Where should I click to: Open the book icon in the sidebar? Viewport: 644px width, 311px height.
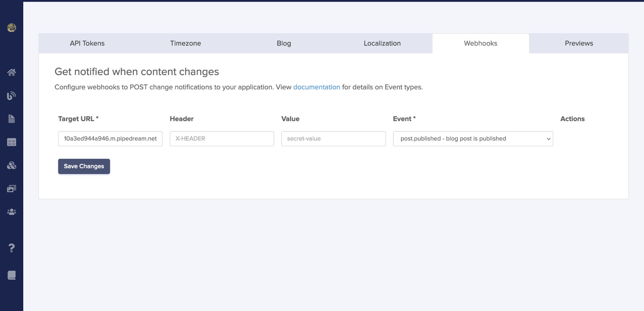tap(12, 275)
